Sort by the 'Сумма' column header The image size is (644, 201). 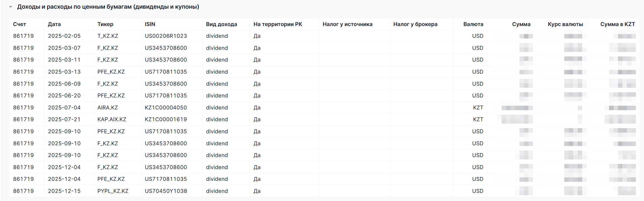point(521,24)
